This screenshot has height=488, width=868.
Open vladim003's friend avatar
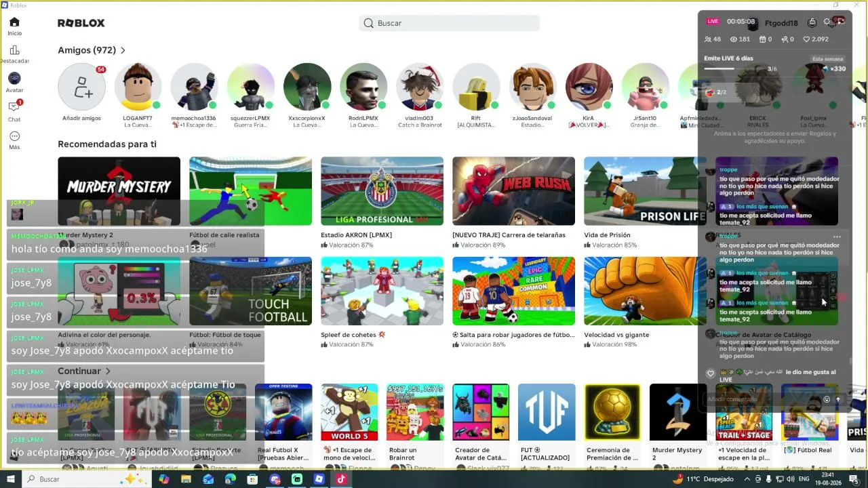(x=419, y=87)
